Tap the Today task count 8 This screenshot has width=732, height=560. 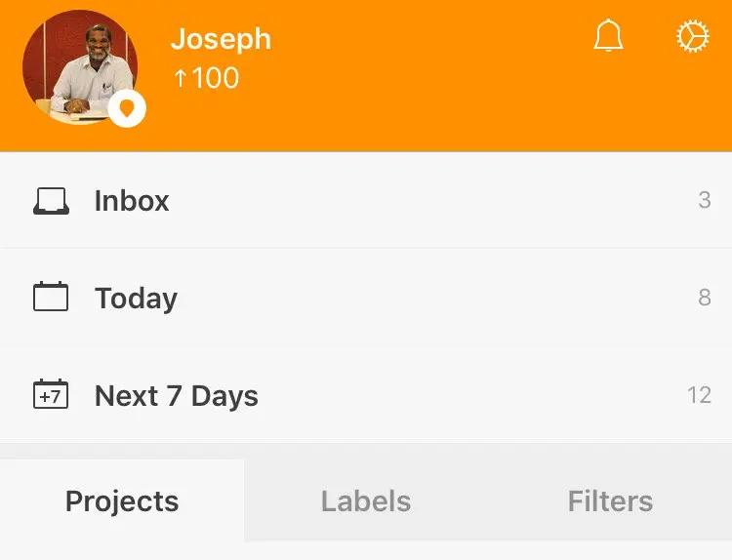click(704, 298)
